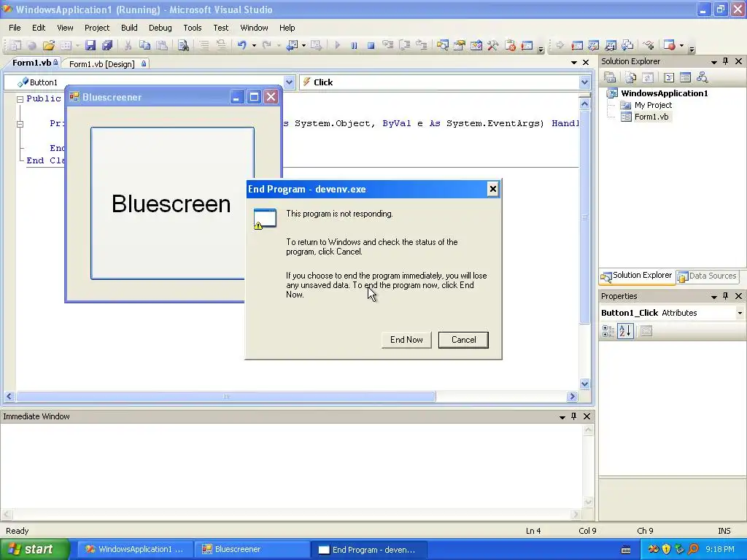Select My Project in Solution Explorer tree

pyautogui.click(x=653, y=105)
